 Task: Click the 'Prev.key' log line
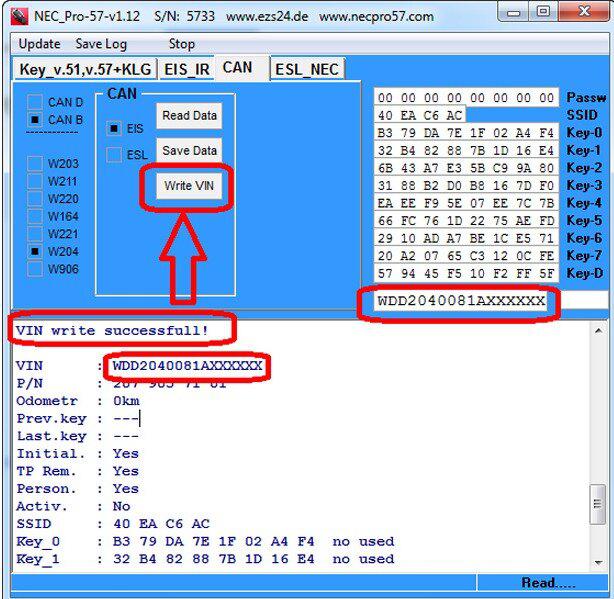[x=78, y=419]
